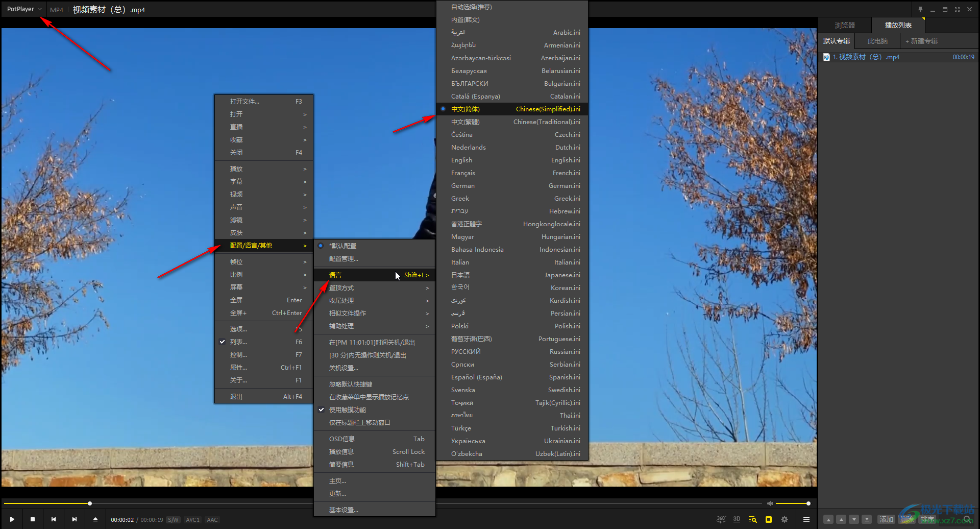Switch to the 播放列表 tab
This screenshot has width=980, height=529.
898,25
